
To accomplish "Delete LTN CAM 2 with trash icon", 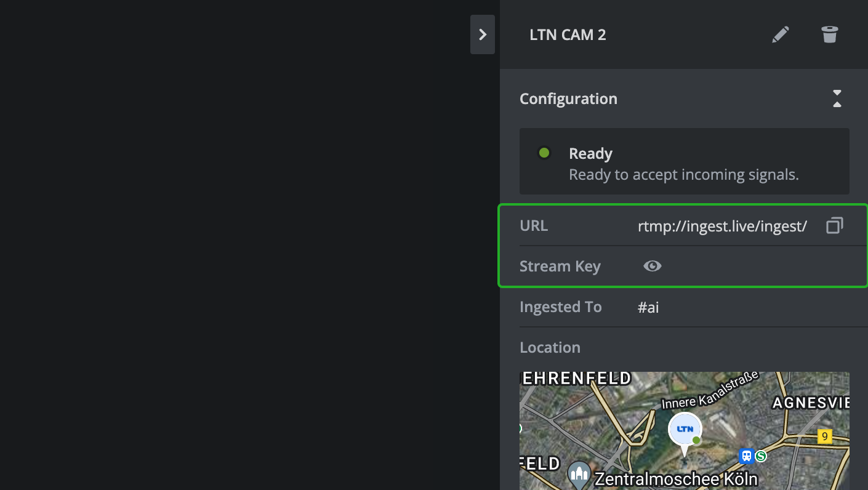I will (x=829, y=35).
